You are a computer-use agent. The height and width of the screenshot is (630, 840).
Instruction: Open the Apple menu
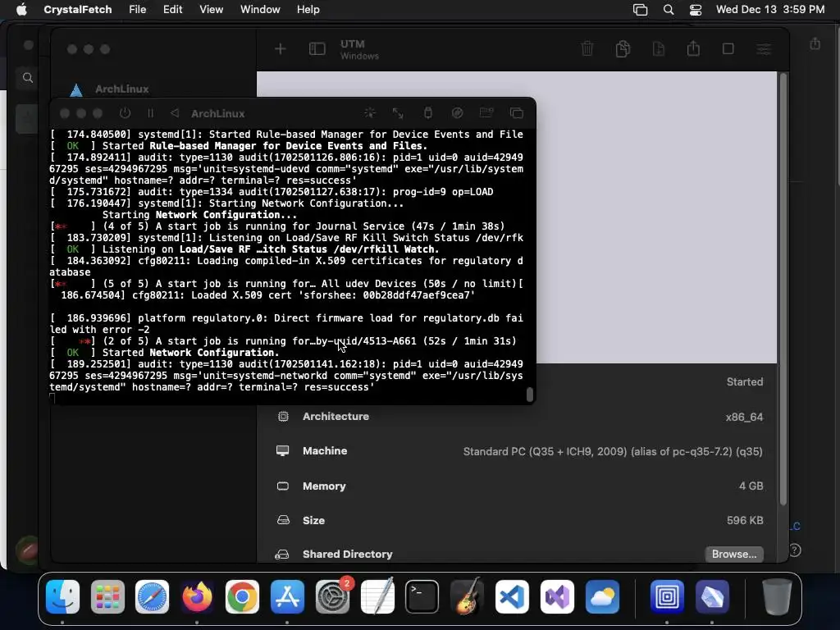click(21, 10)
